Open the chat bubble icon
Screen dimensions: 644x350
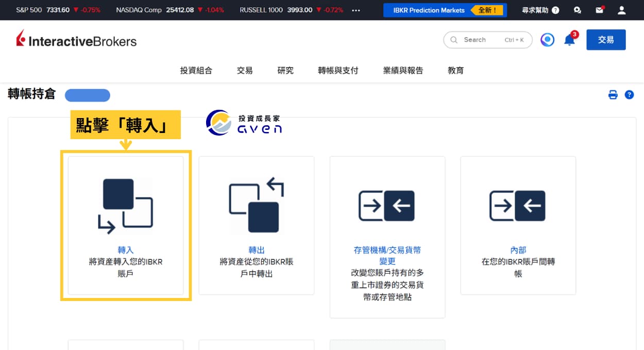578,10
